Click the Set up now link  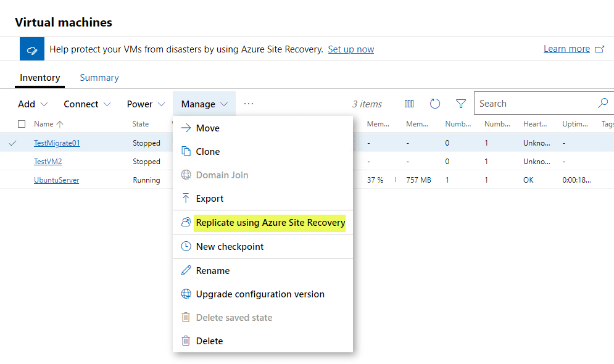pos(351,49)
